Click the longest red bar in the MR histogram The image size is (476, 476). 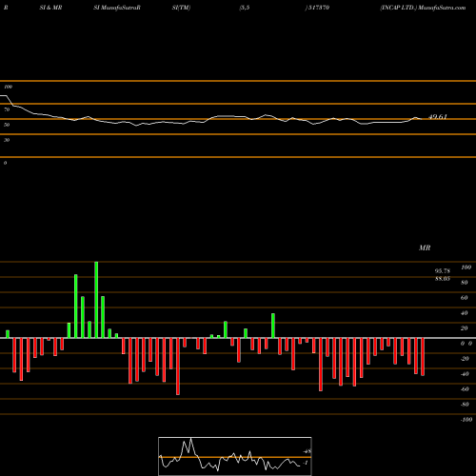178,367
